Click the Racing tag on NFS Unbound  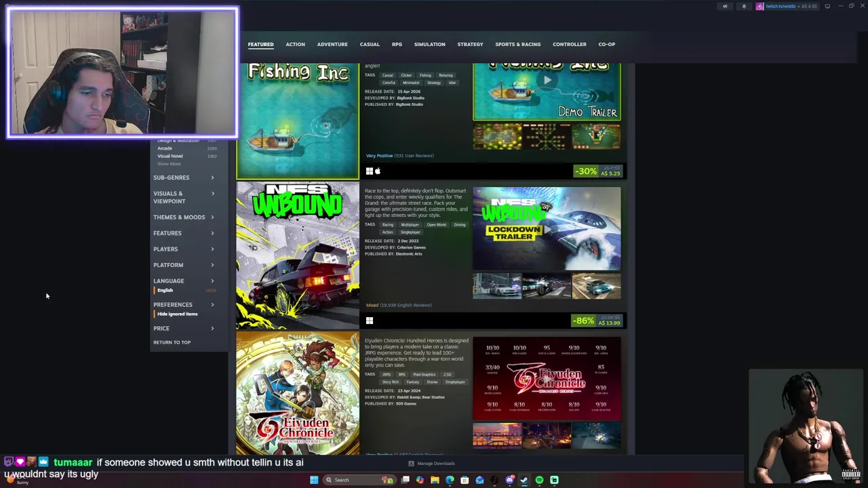point(388,225)
